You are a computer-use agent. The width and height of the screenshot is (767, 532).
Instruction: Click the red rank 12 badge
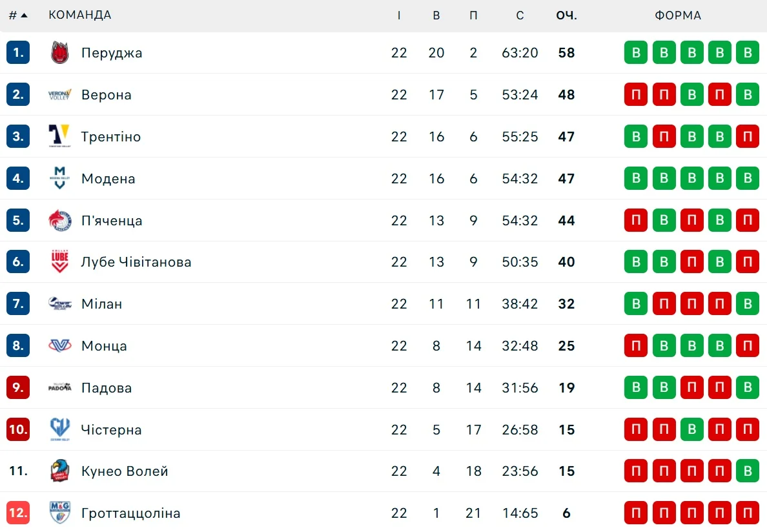(x=18, y=513)
